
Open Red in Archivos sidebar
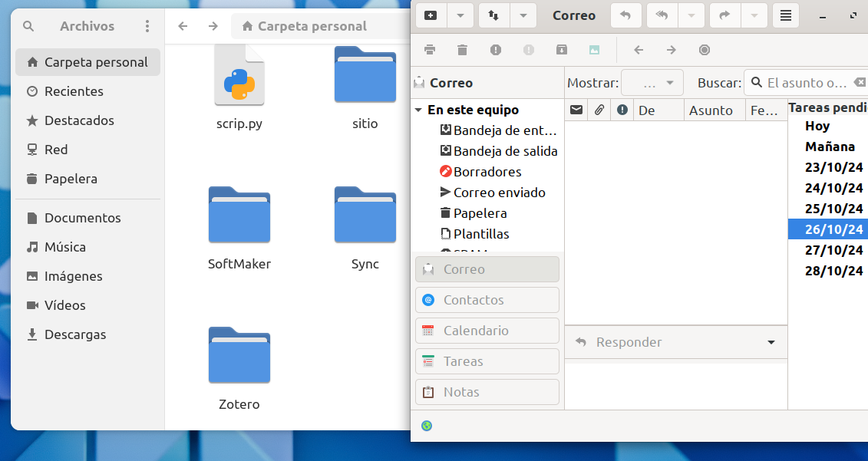(x=88, y=150)
